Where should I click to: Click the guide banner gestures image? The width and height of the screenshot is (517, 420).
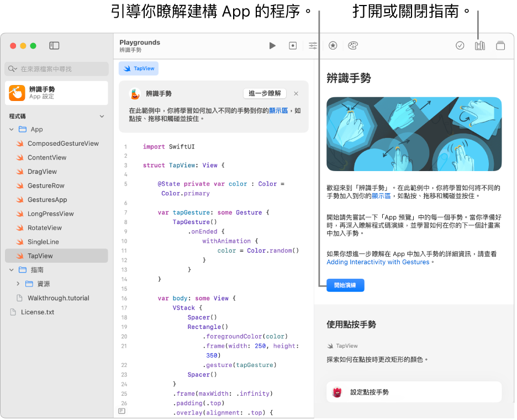(414, 134)
